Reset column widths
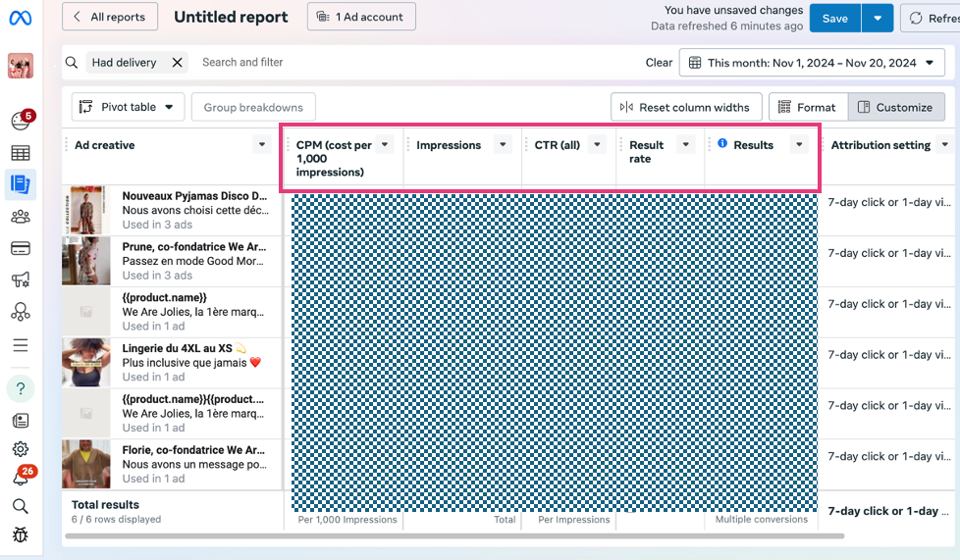 (686, 107)
